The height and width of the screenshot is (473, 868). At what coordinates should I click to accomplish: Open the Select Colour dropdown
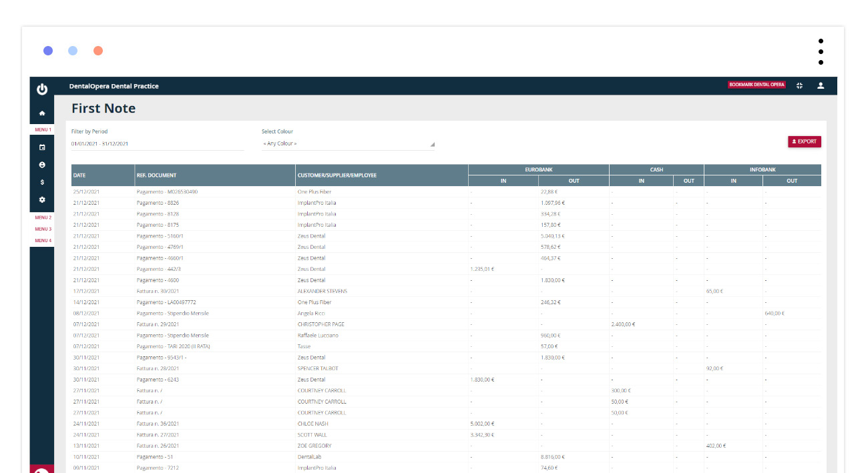tap(348, 143)
